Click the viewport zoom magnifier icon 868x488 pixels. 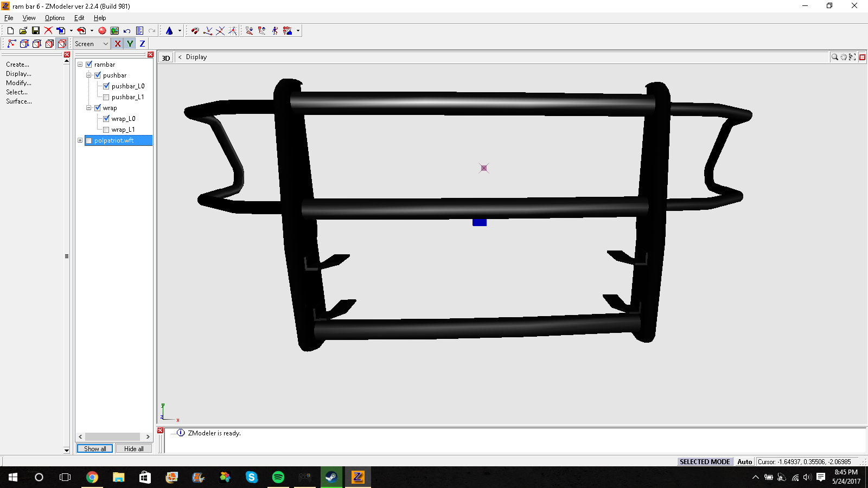click(835, 57)
